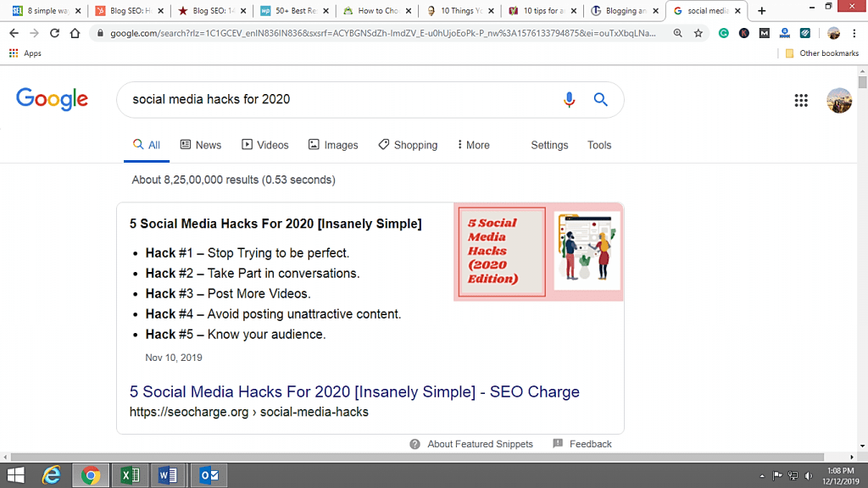Bookmark this page with the star icon
The image size is (868, 488).
pyautogui.click(x=698, y=33)
